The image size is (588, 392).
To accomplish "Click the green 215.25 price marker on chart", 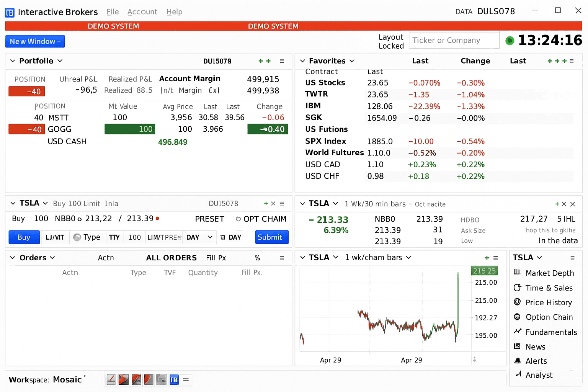I will [x=484, y=271].
